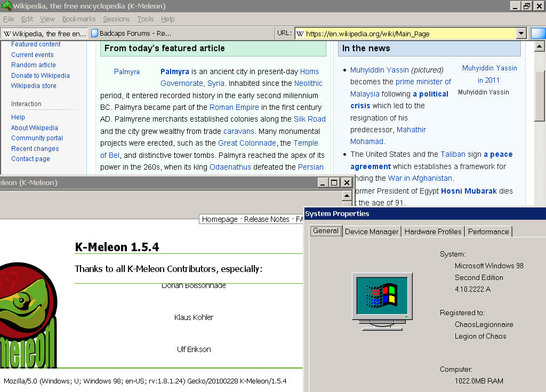
Task: Open Wikipedia store link
Action: pos(34,86)
